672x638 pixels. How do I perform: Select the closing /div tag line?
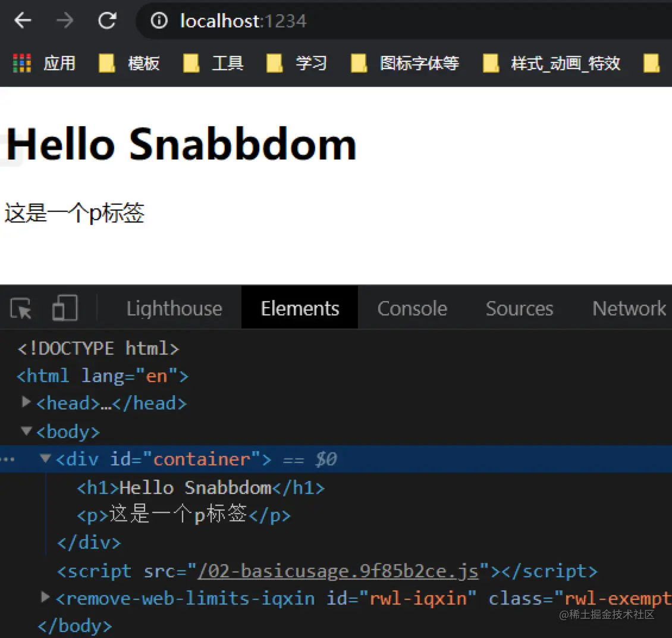coord(89,543)
